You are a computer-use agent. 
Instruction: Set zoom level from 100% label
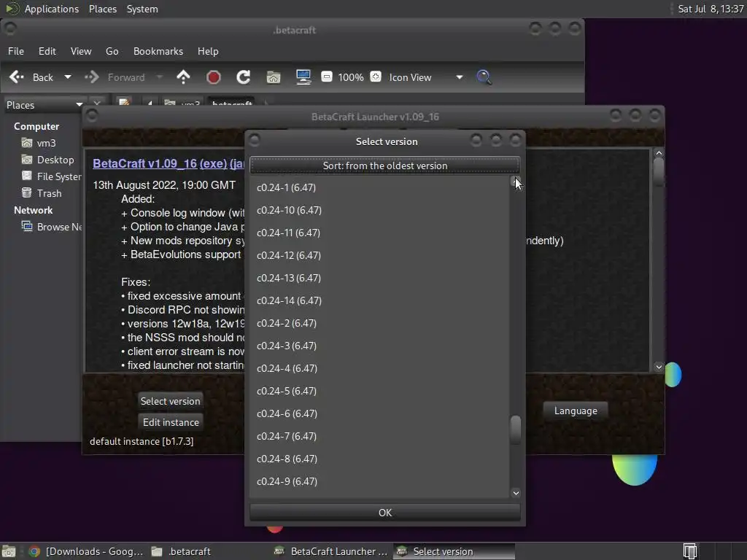coord(351,77)
